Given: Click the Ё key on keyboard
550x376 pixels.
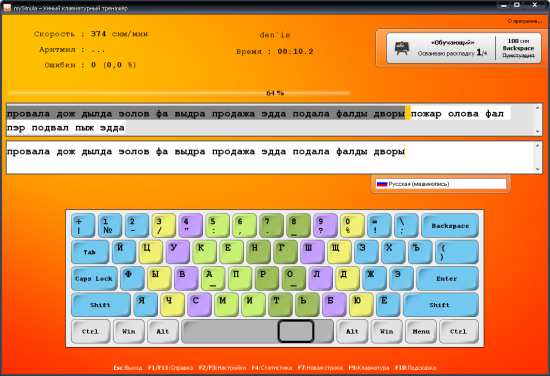Looking at the screenshot, I should tap(388, 305).
